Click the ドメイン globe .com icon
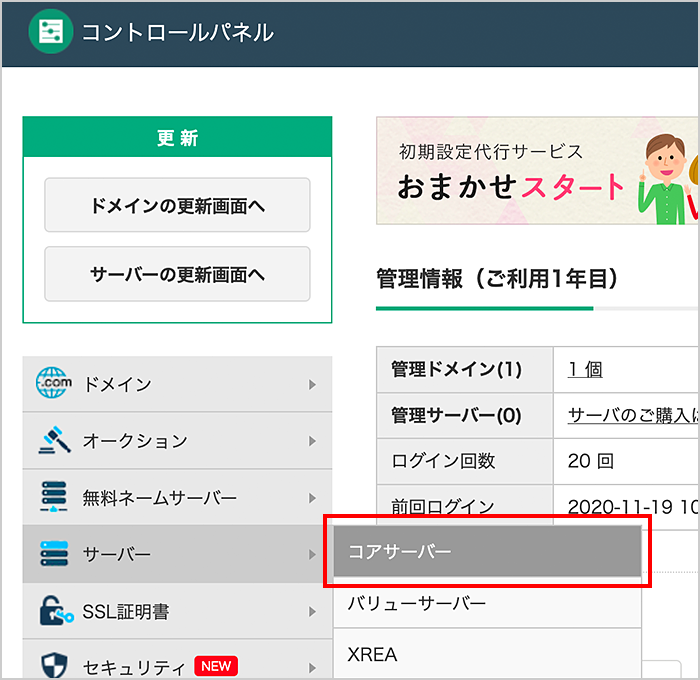Screen dimensions: 700x680 54,383
